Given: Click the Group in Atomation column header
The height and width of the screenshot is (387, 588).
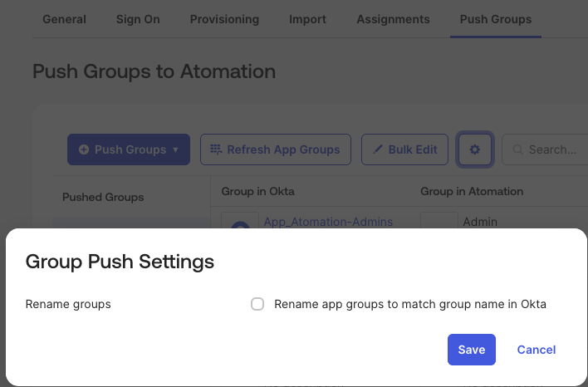Looking at the screenshot, I should pos(472,191).
